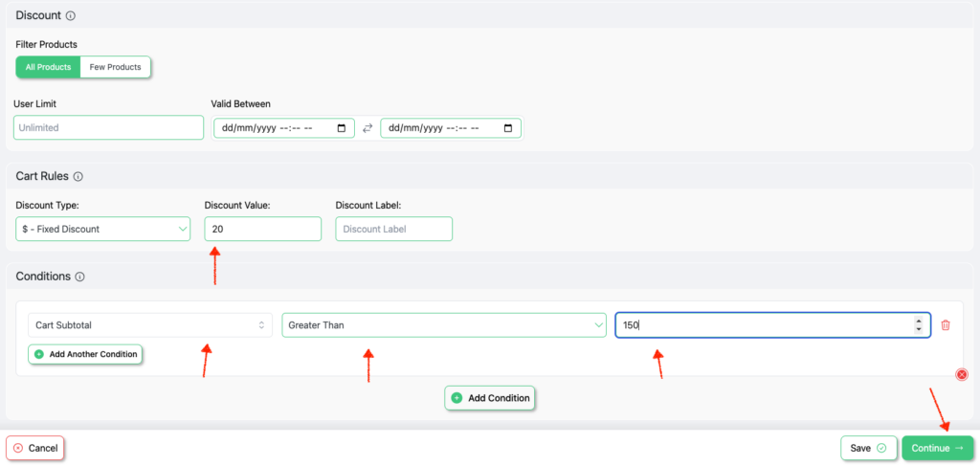Click the Conditions section heading
Viewport: 980px width, 466px height.
click(x=43, y=277)
